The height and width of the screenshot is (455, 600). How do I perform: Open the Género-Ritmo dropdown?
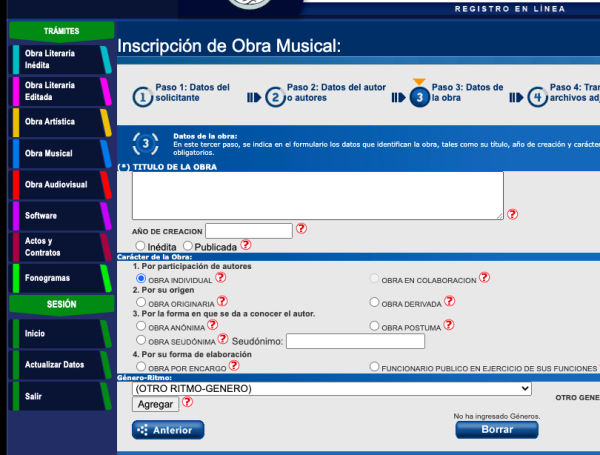coord(332,389)
